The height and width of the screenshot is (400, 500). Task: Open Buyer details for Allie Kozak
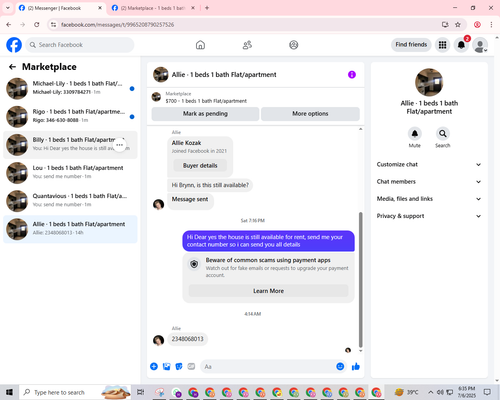(x=200, y=165)
